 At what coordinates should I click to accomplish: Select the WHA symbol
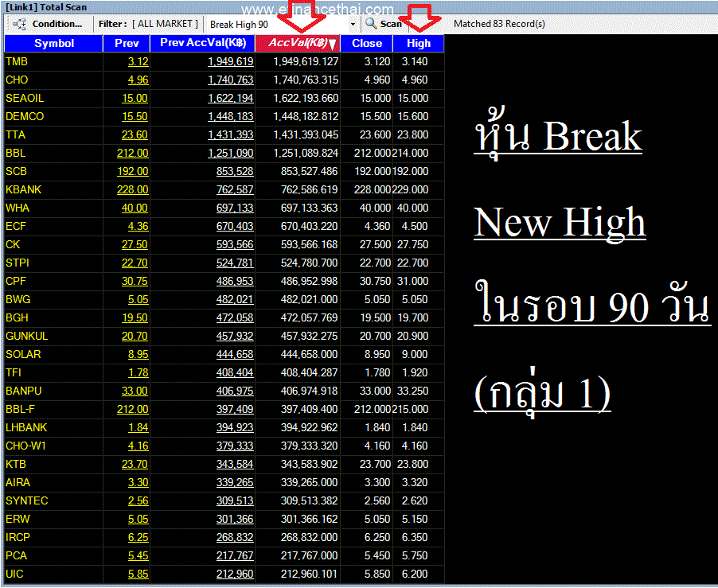click(x=18, y=208)
